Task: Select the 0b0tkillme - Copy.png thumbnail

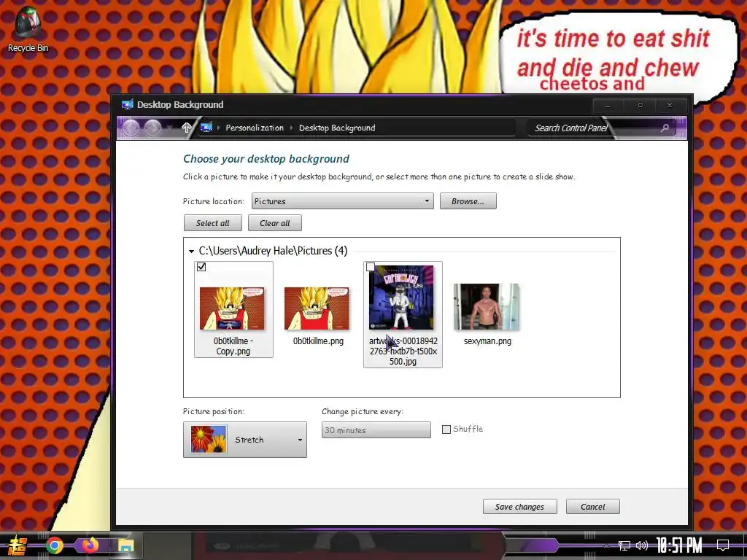Action: click(x=232, y=308)
